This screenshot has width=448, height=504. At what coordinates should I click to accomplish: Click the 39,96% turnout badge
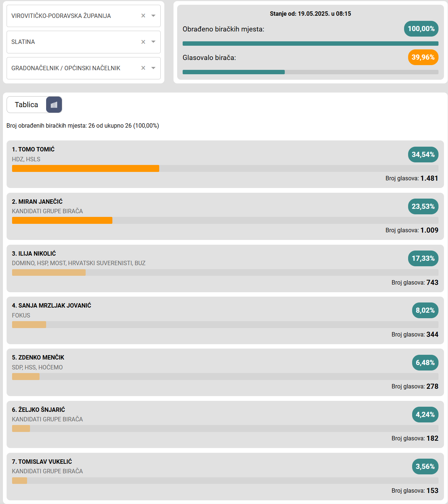pyautogui.click(x=423, y=57)
